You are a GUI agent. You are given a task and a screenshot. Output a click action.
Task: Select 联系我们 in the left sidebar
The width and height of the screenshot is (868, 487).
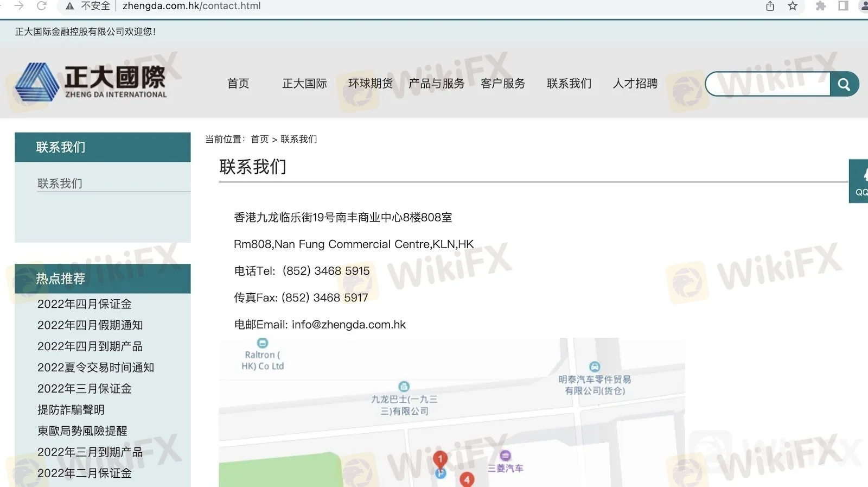coord(60,184)
